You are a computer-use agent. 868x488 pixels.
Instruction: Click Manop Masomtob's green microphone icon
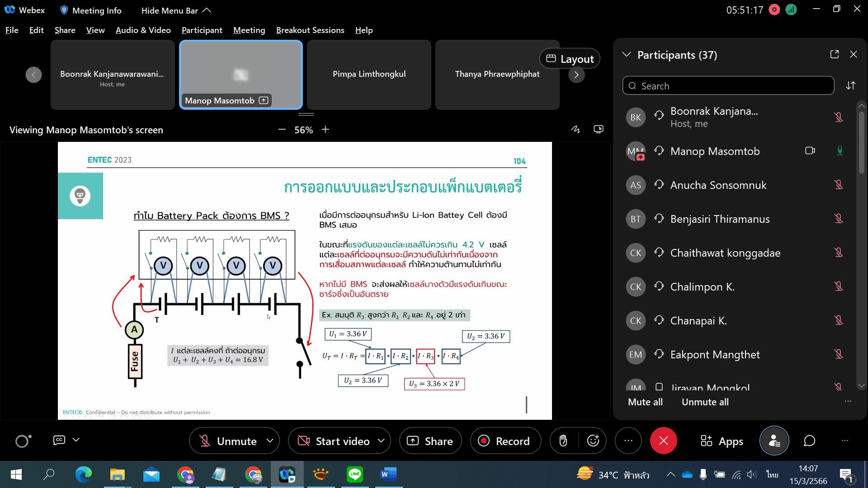[840, 151]
